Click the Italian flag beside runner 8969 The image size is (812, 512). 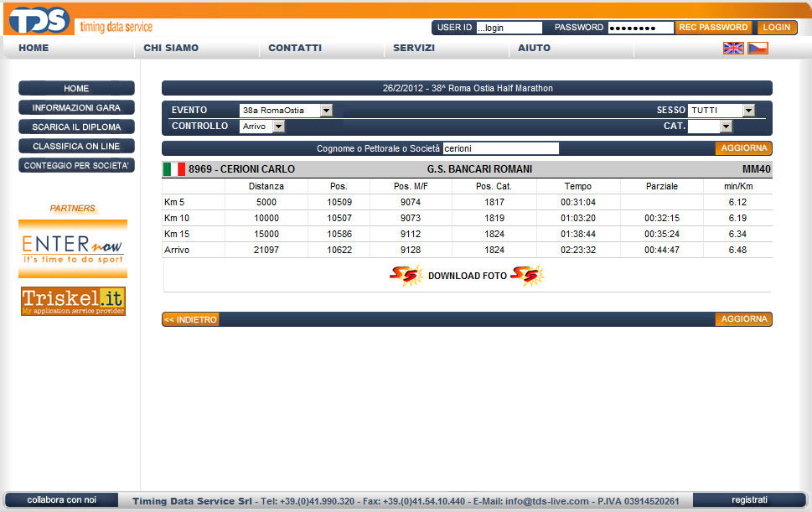click(x=174, y=169)
